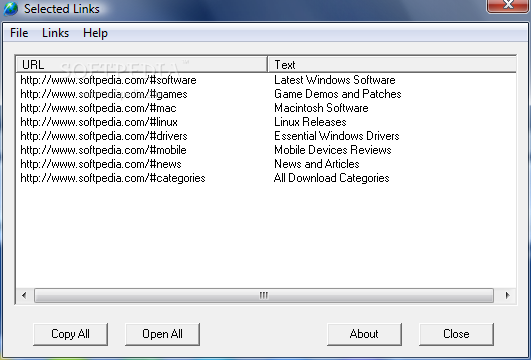Select the #linux URL row
The width and height of the screenshot is (531, 360).
click(99, 122)
